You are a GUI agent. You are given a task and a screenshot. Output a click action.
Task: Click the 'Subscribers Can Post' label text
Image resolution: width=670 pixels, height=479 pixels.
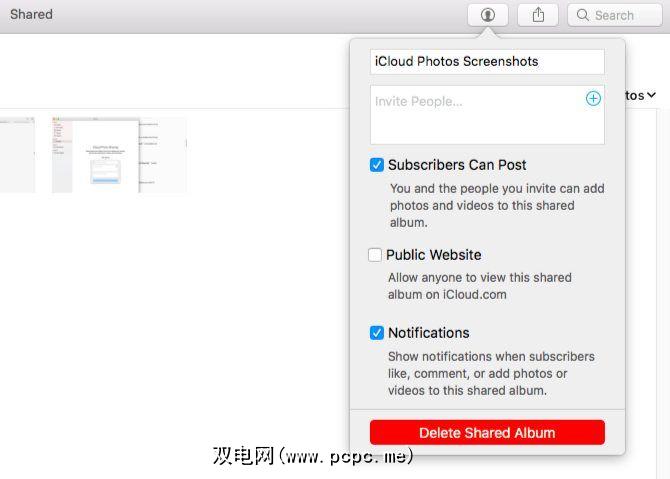point(457,165)
